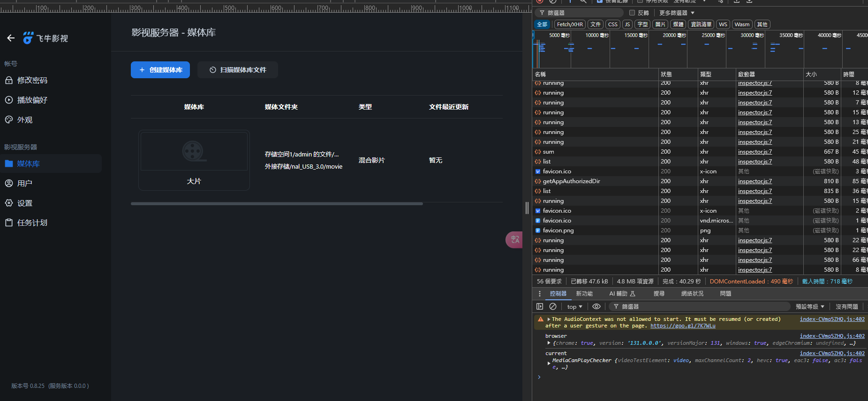The height and width of the screenshot is (401, 868).
Task: Toggle the JS type filter
Action: 627,24
